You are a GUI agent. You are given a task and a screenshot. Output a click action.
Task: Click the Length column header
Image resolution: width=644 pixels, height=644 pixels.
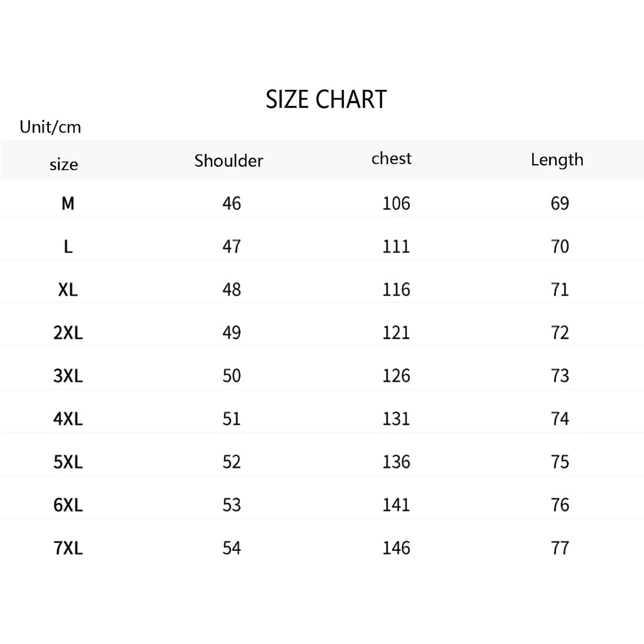click(x=557, y=160)
